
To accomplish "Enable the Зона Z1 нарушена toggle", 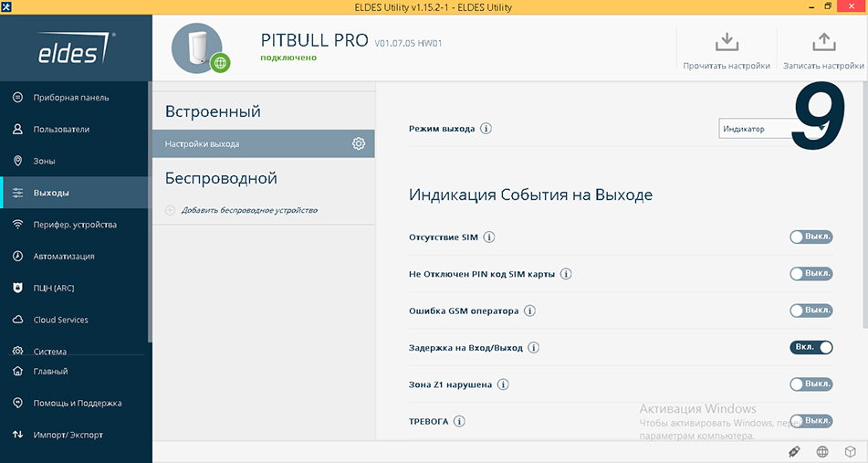I will coord(811,384).
